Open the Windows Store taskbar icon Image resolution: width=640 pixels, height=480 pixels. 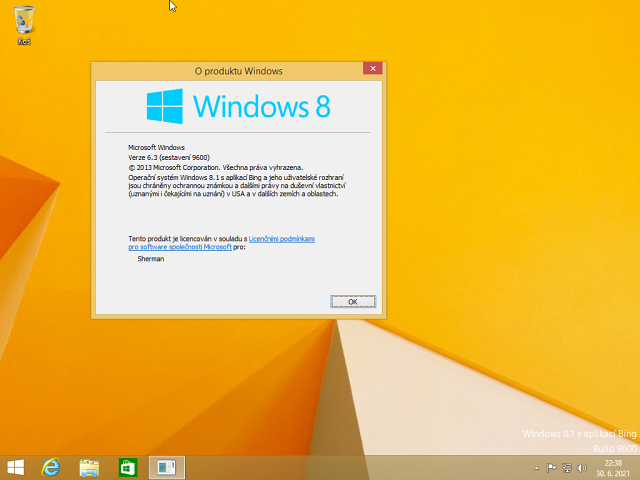click(x=127, y=467)
